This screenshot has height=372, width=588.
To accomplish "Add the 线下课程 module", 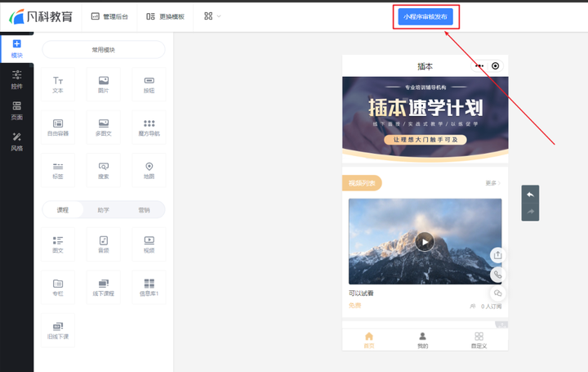I will point(104,287).
